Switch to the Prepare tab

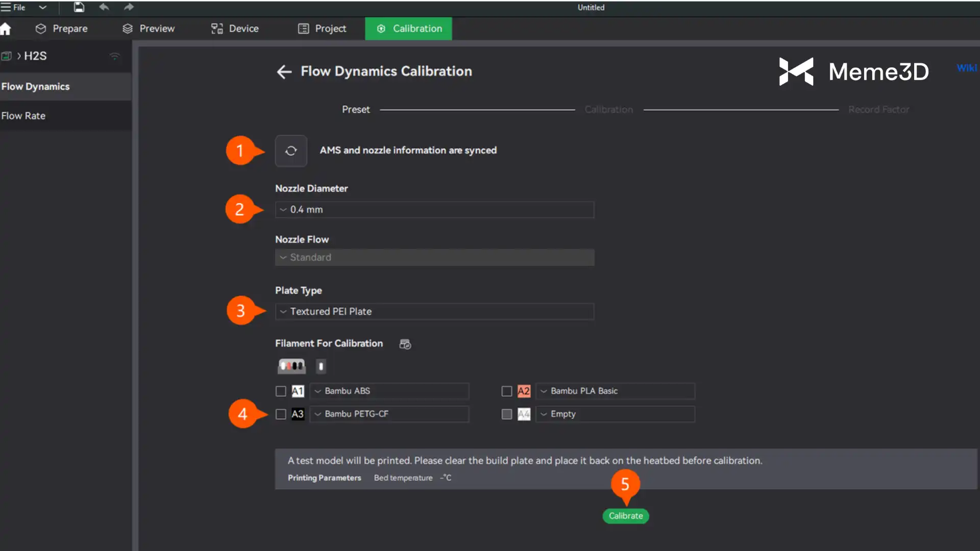pos(62,29)
